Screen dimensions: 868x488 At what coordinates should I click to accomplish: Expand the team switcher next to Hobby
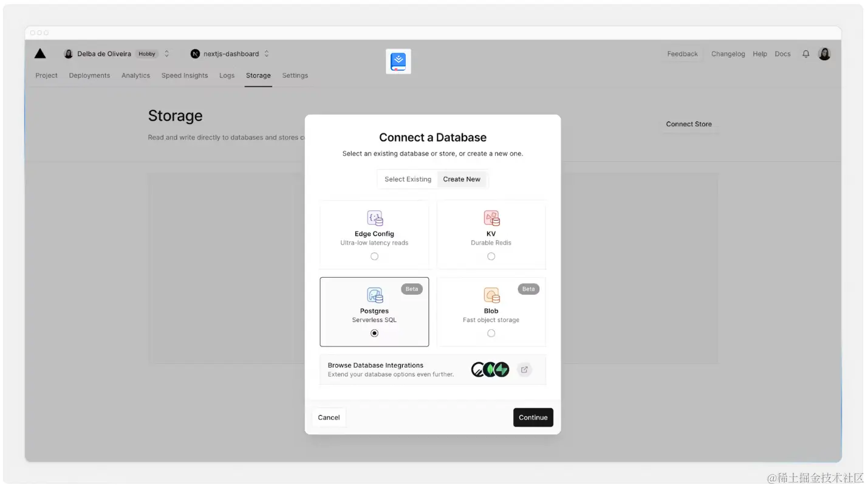pos(167,53)
